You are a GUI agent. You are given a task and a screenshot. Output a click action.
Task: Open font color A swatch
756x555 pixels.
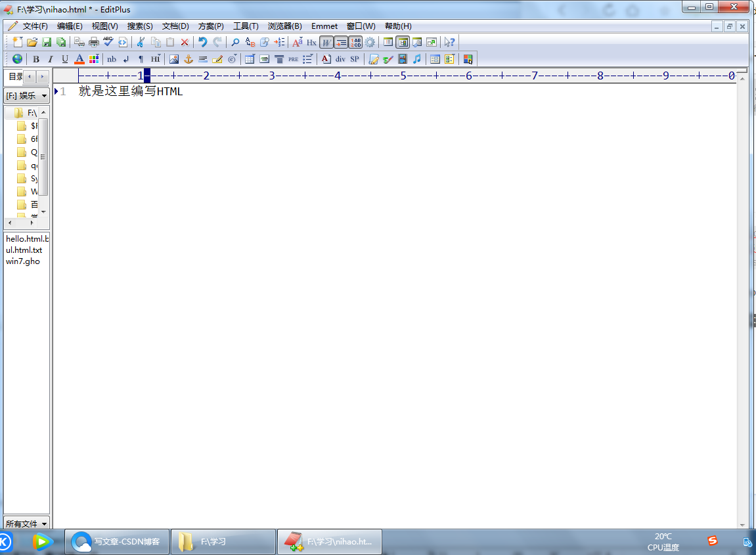click(79, 59)
